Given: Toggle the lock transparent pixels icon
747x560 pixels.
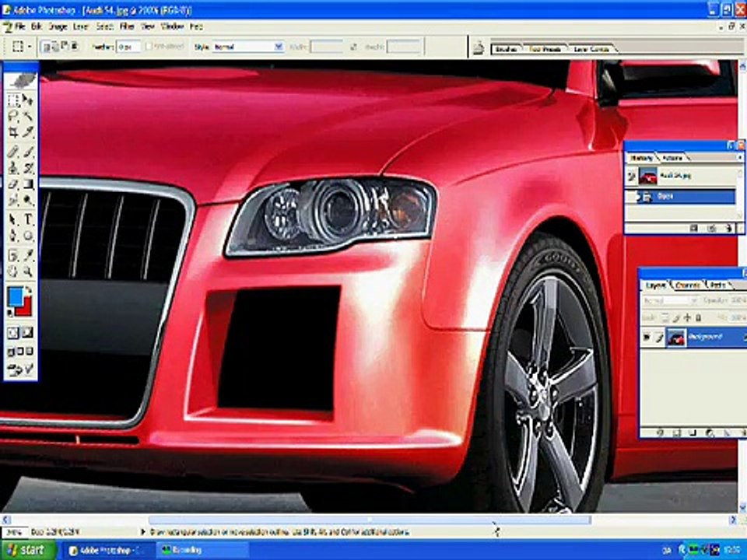Looking at the screenshot, I should click(665, 317).
